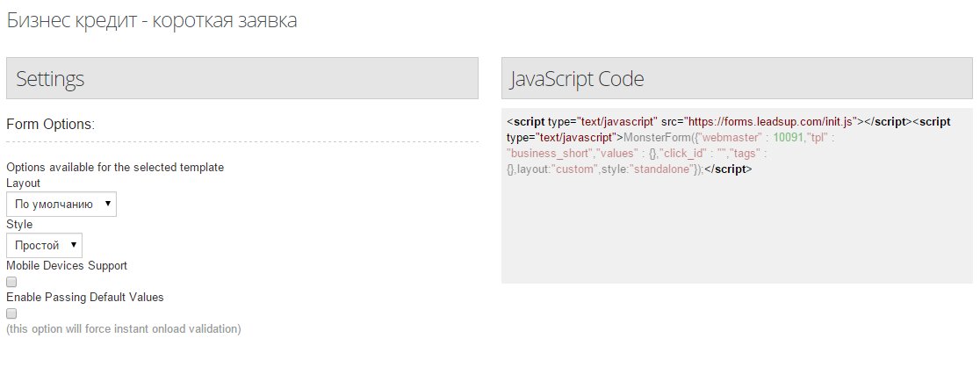Enable the Mobile Devices Support checkbox
This screenshot has height=367, width=980.
(x=11, y=282)
